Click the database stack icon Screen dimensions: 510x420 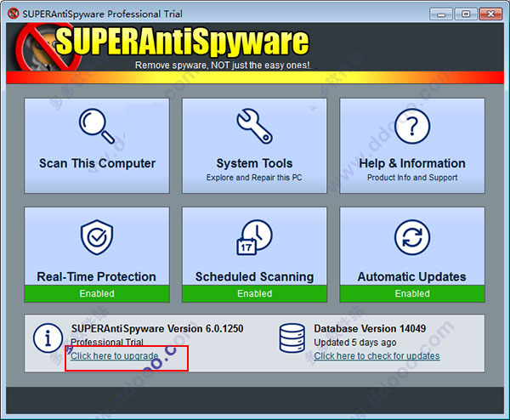[x=292, y=338]
